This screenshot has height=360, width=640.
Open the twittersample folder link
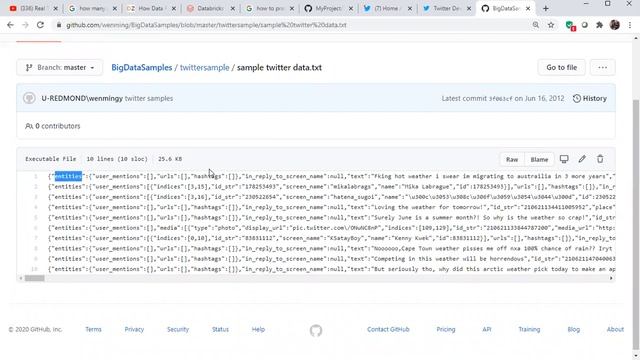[204, 68]
